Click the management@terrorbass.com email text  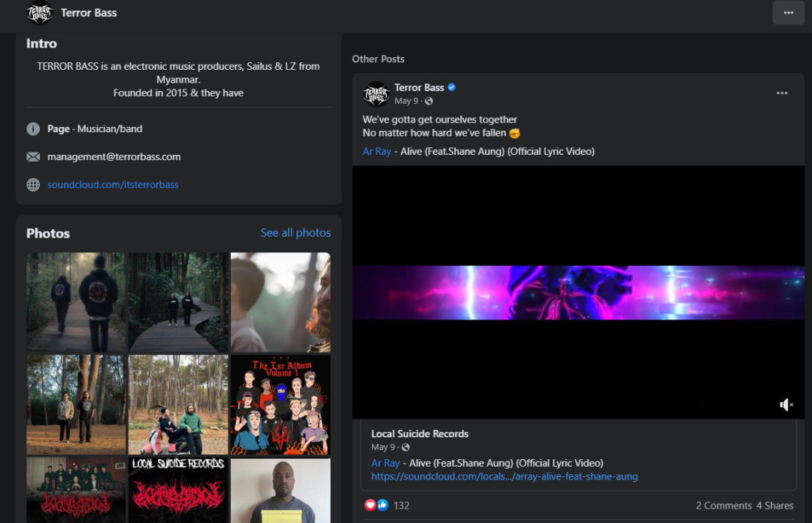[x=114, y=156]
